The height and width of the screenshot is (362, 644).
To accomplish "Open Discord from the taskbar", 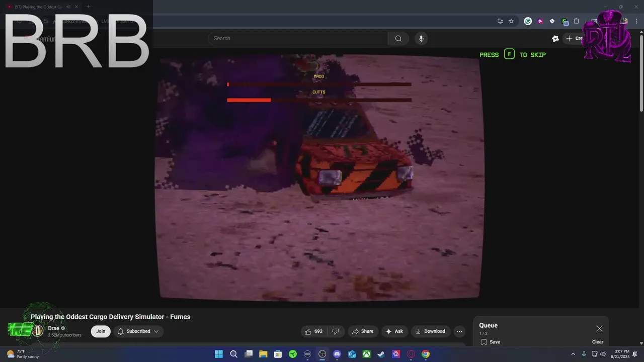I will pos(337,354).
